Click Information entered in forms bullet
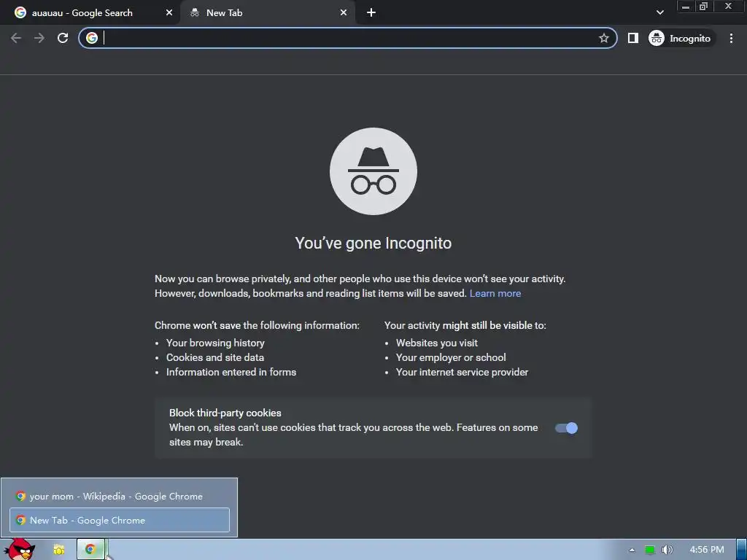This screenshot has width=747, height=560. (x=231, y=373)
